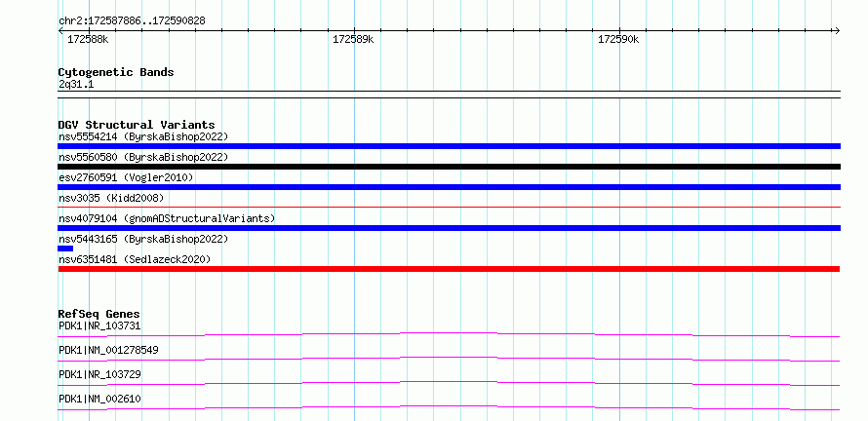Click the 172589k ruler tick label
Screen dimensions: 868x421
(353, 40)
